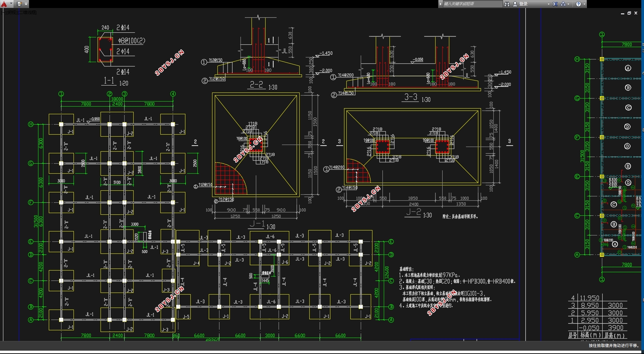Open the Help question mark icon
644x354 pixels.
pos(579,4)
